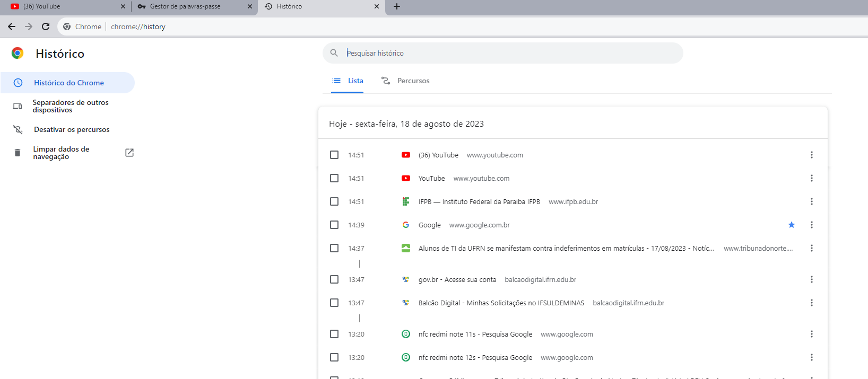Click the favicon for gov.br - Acesse sua conta

[x=406, y=279]
